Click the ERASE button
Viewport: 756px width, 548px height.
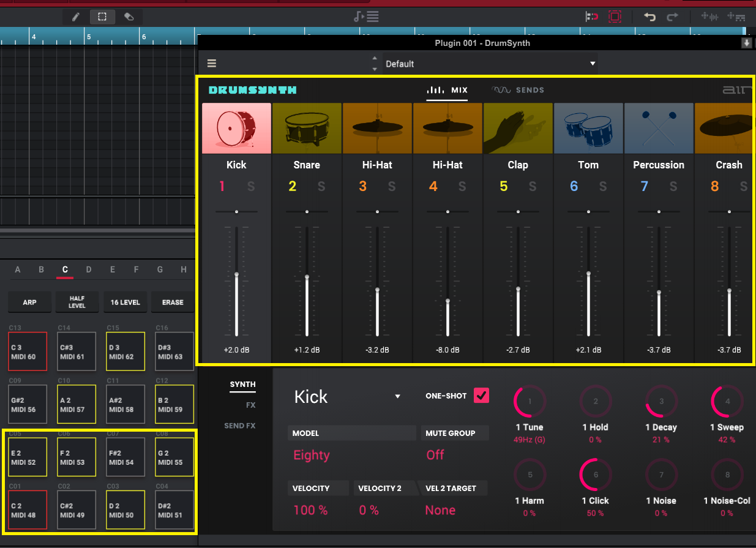tap(173, 302)
